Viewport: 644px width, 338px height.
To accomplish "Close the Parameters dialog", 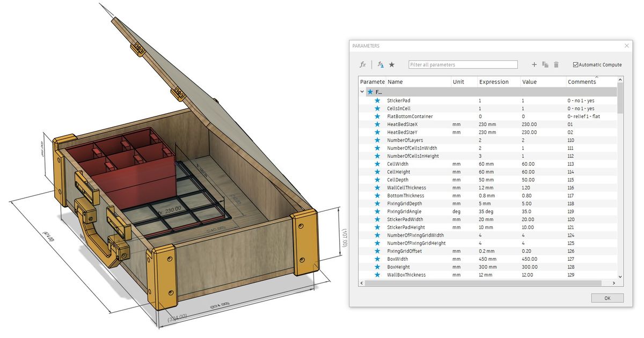I will [x=626, y=46].
